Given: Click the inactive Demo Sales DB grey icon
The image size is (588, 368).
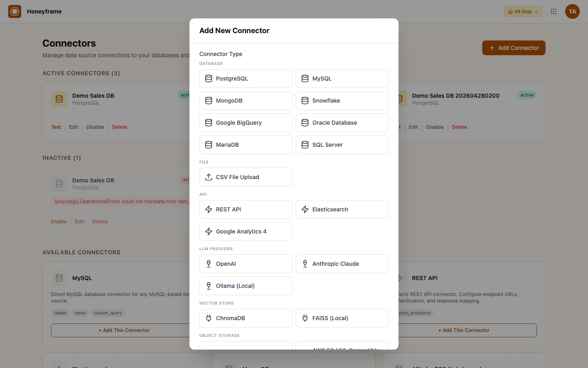Looking at the screenshot, I should pos(59,184).
